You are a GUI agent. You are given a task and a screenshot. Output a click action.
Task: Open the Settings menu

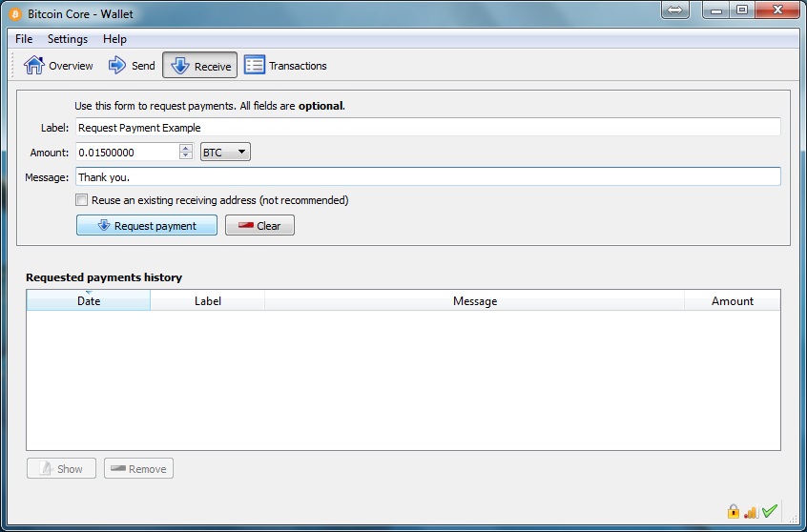click(x=68, y=39)
